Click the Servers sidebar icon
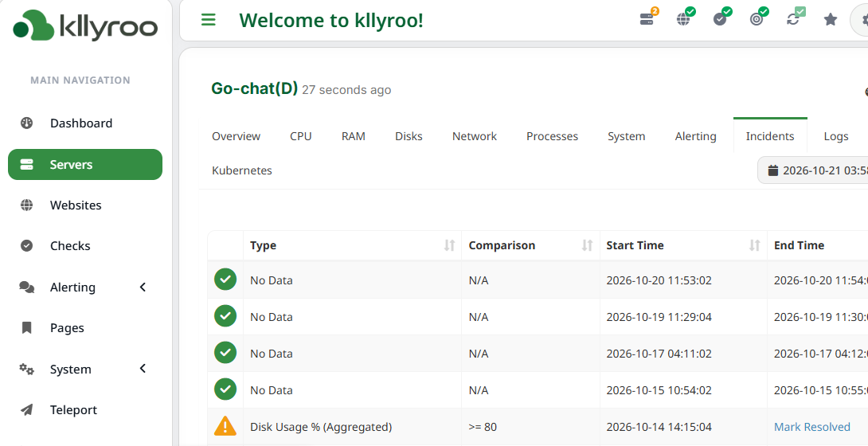The image size is (868, 446). [26, 164]
